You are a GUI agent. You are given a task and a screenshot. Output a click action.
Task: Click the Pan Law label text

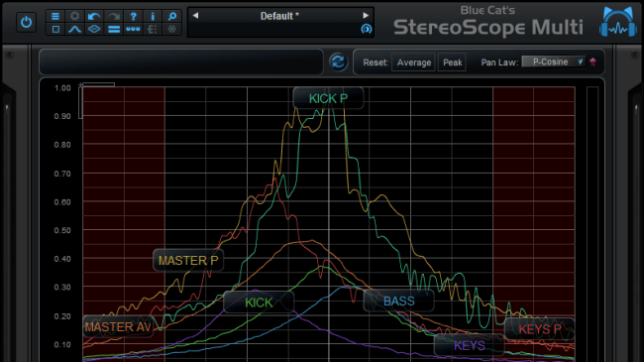point(499,62)
